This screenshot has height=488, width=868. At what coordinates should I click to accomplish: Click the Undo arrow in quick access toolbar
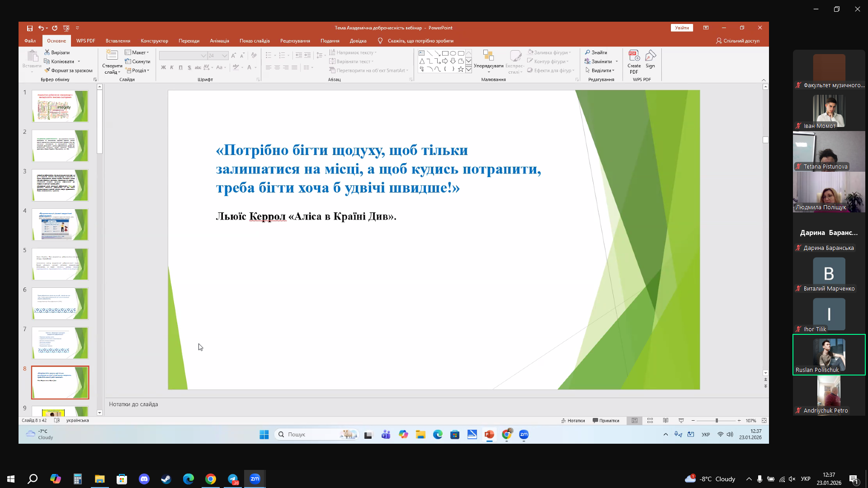[41, 28]
